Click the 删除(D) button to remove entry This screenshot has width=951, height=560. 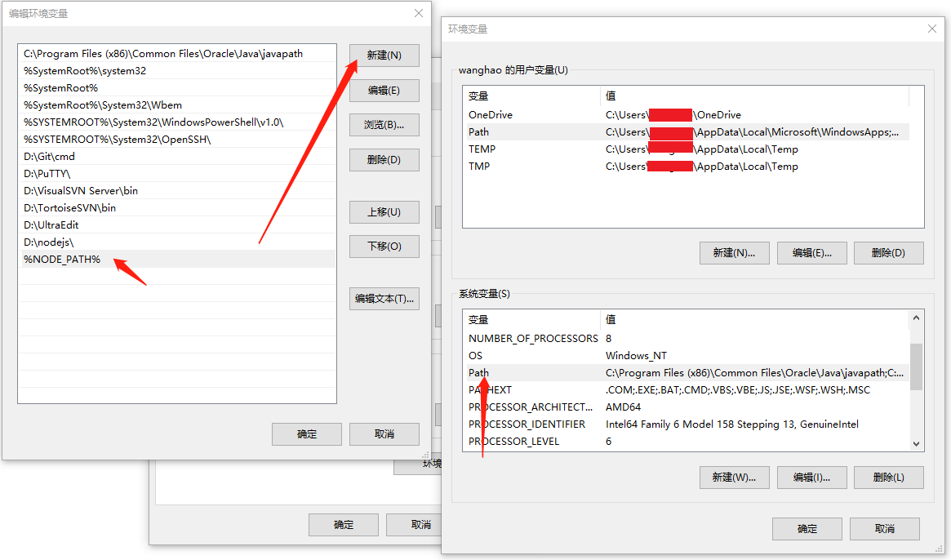click(384, 159)
